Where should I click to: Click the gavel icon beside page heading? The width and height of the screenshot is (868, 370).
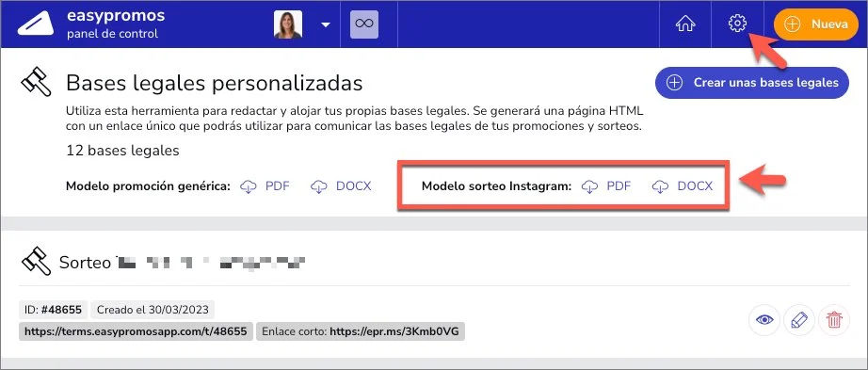coord(36,81)
